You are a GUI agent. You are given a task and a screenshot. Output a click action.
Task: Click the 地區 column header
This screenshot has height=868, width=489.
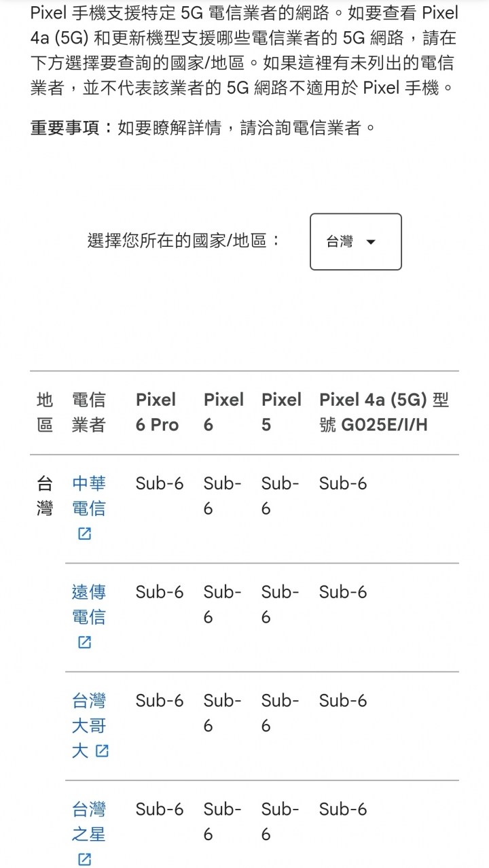(x=45, y=412)
